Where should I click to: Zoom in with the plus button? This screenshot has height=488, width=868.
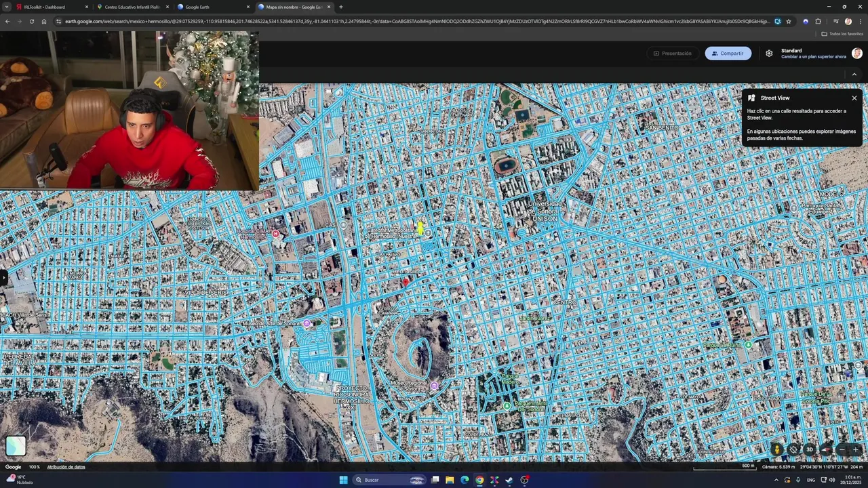coord(856,449)
